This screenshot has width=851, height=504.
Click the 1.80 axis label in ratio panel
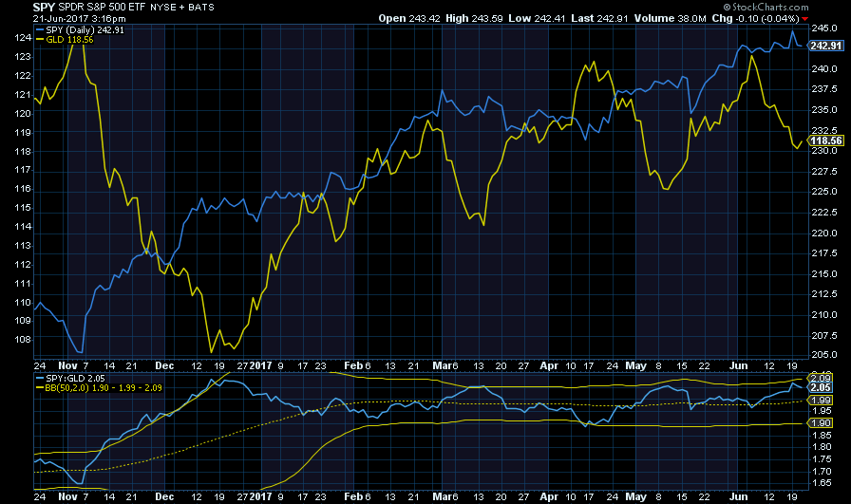click(x=822, y=447)
